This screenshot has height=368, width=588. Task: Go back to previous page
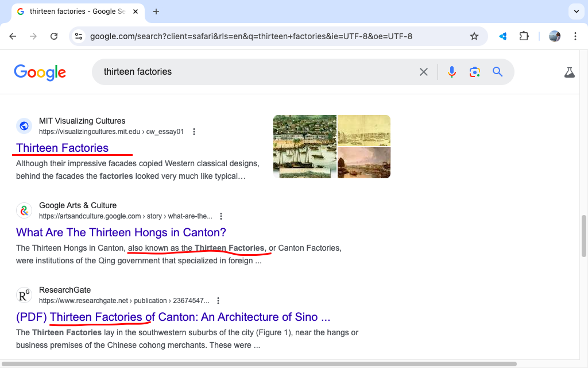(13, 36)
